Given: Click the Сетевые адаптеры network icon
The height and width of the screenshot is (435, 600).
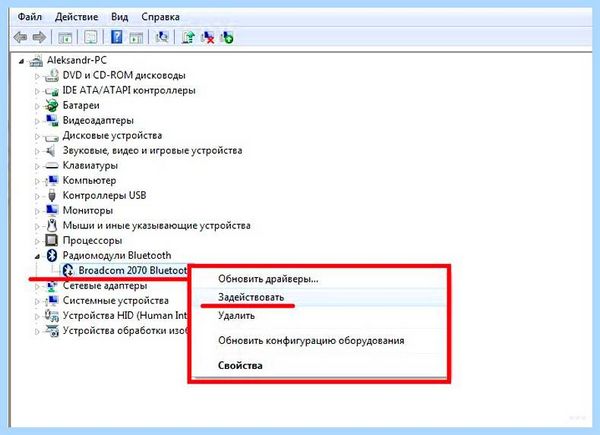Looking at the screenshot, I should click(51, 286).
